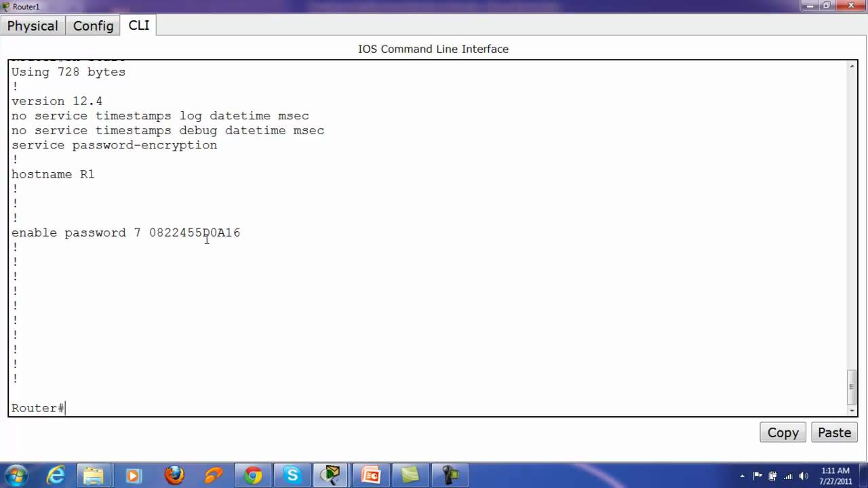Open the Config tab

click(93, 26)
